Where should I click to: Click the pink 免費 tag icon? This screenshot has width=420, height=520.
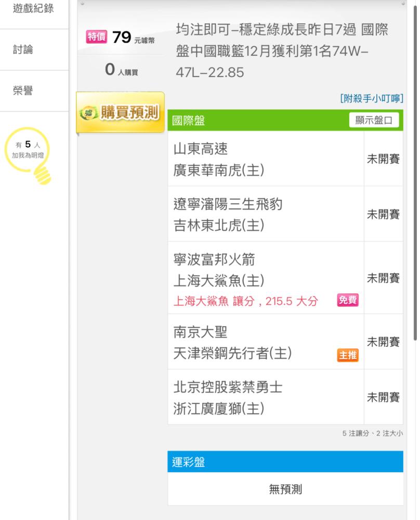[x=348, y=300]
